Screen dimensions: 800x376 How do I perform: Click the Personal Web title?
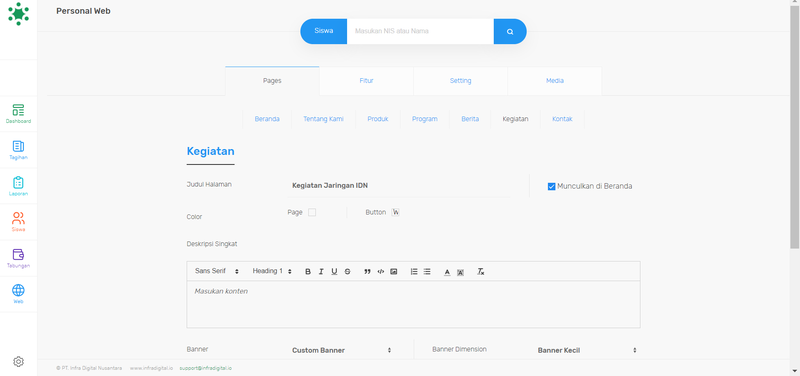tap(83, 11)
